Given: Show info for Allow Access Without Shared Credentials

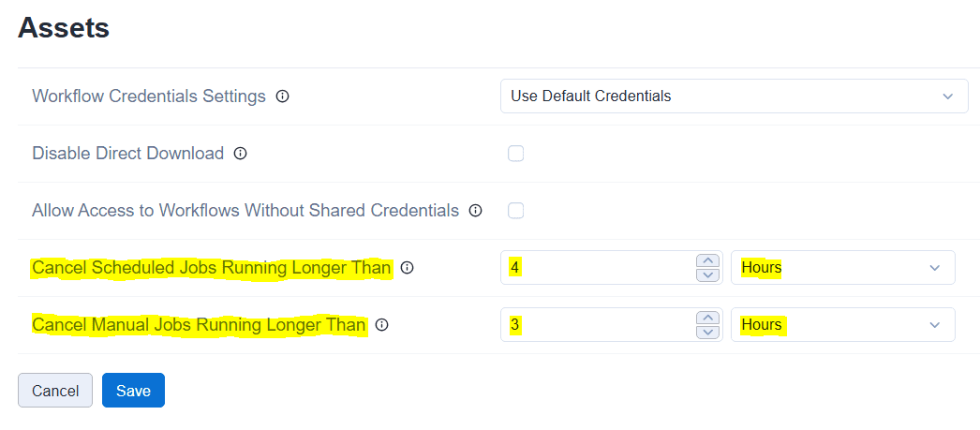Looking at the screenshot, I should [475, 211].
